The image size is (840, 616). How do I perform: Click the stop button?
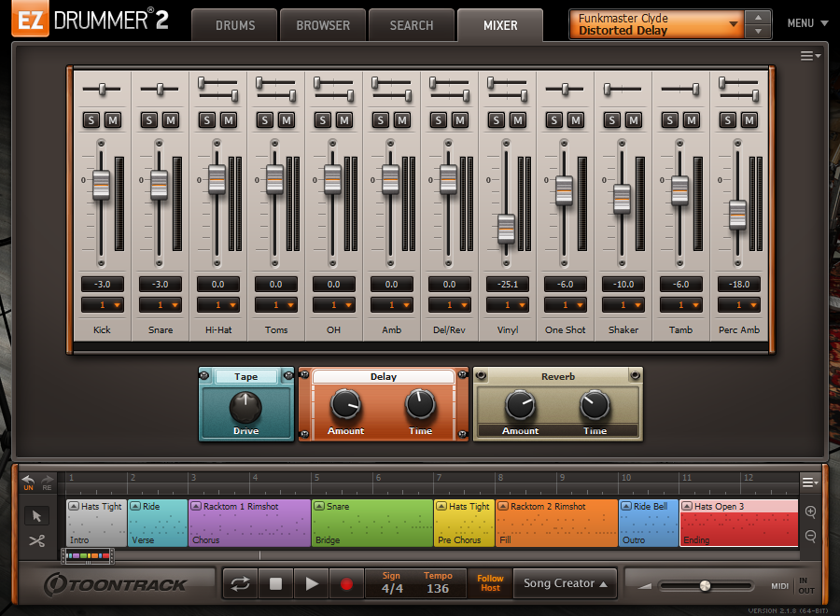coord(275,584)
